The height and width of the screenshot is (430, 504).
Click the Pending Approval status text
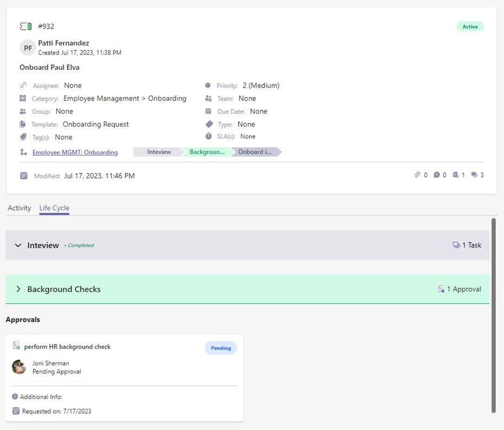(x=56, y=372)
